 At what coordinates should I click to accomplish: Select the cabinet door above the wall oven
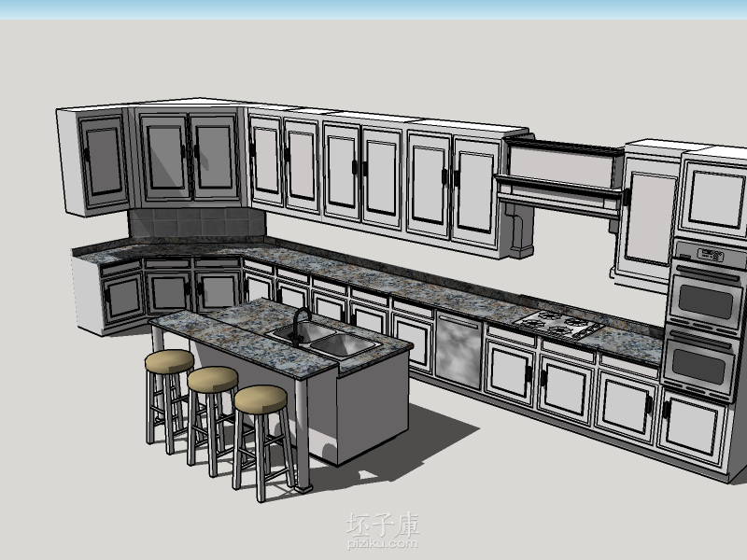click(715, 199)
